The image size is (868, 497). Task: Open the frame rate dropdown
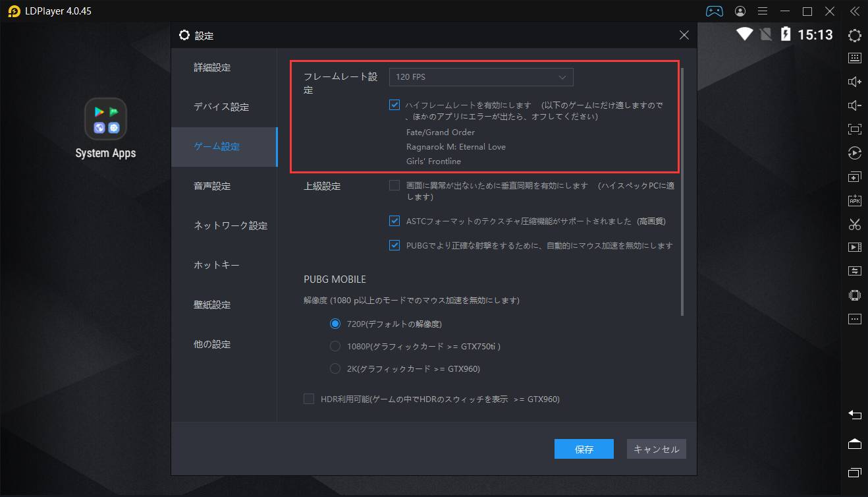481,77
